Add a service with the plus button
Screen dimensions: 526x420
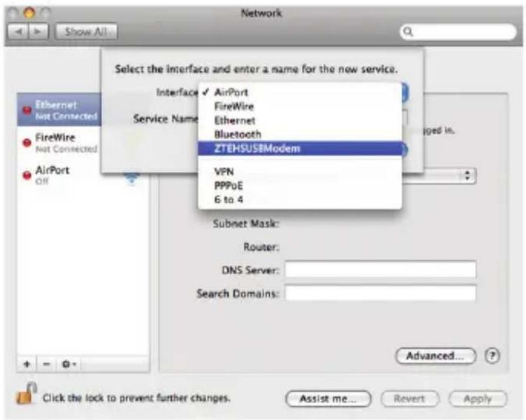click(27, 364)
